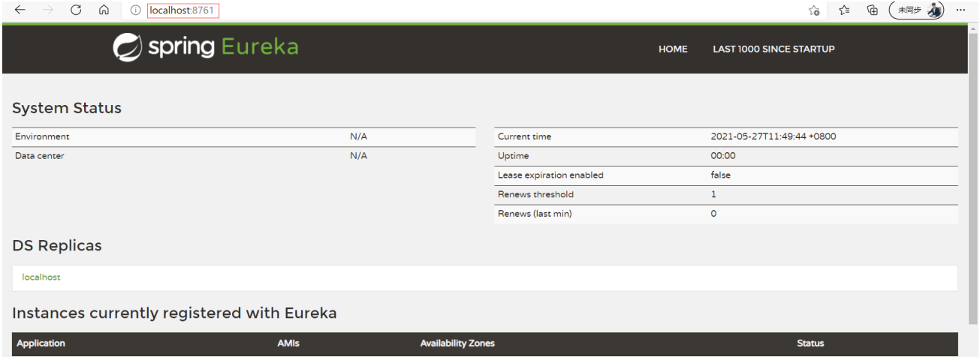980x357 pixels.
Task: Select the lease expiration value false
Action: [x=720, y=175]
